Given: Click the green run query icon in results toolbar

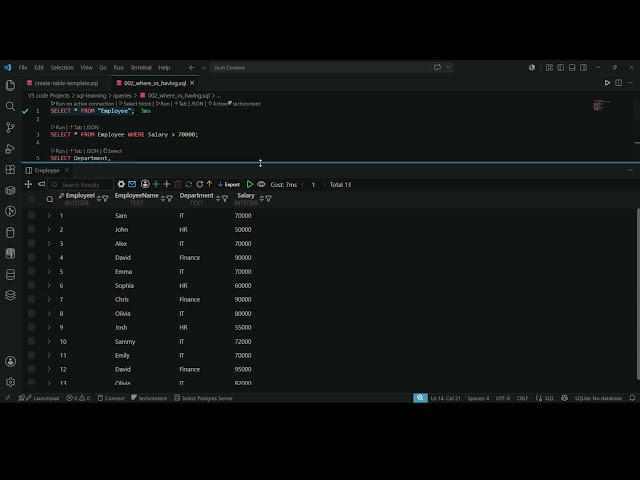Looking at the screenshot, I should pyautogui.click(x=250, y=184).
